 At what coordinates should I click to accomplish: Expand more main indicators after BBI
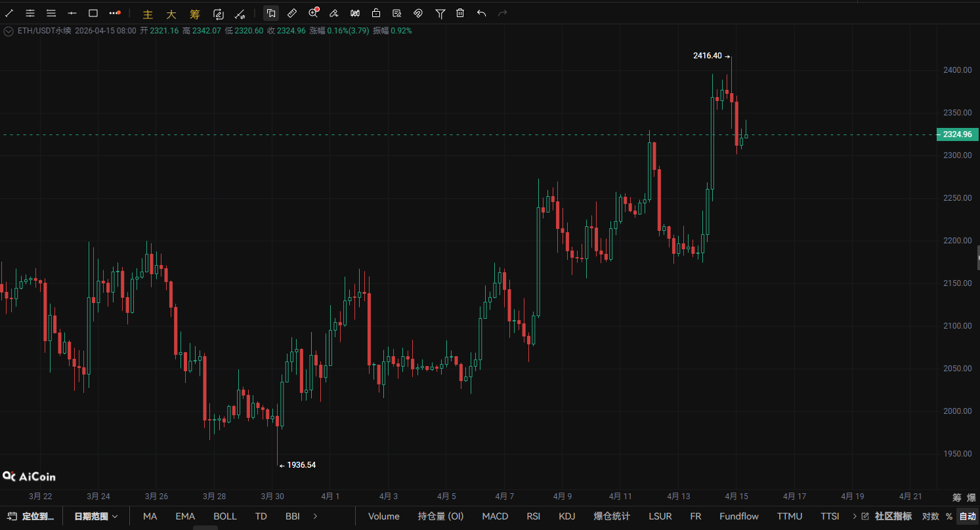tap(316, 516)
